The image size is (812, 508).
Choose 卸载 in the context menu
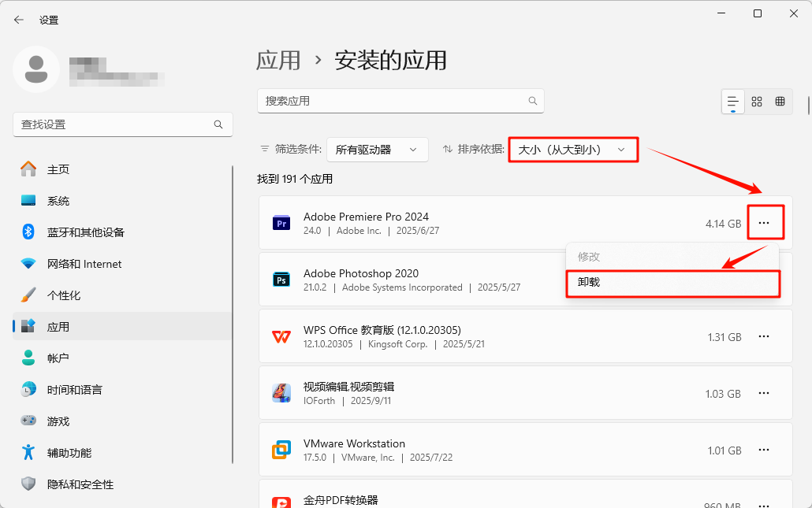[x=672, y=283]
